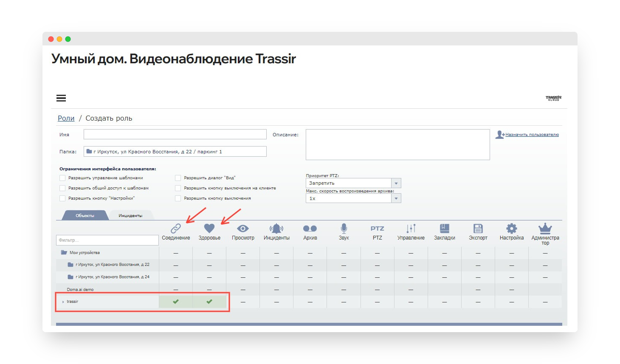Expand the trassir tree row
Viewport: 620px width, 364px height.
click(63, 302)
